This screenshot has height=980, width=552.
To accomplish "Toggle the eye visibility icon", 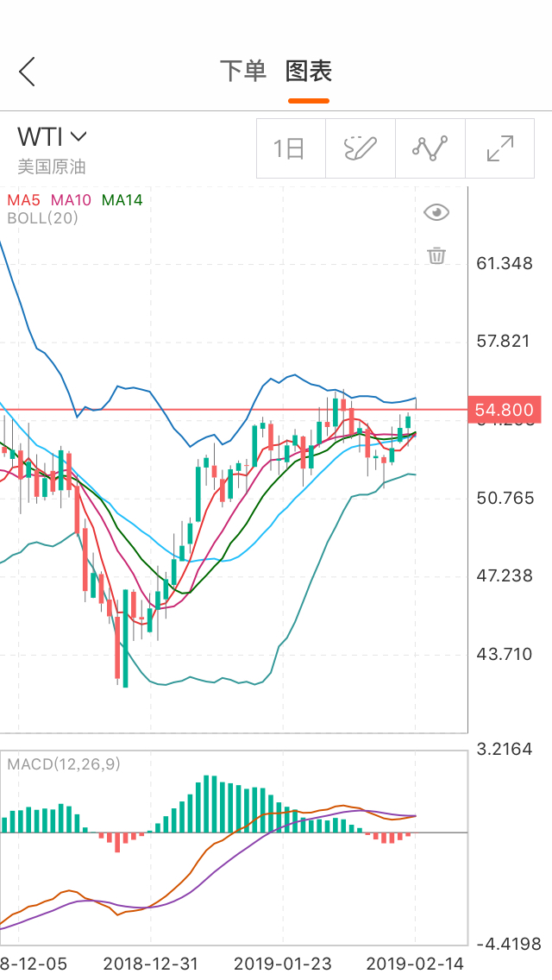I will pyautogui.click(x=437, y=212).
